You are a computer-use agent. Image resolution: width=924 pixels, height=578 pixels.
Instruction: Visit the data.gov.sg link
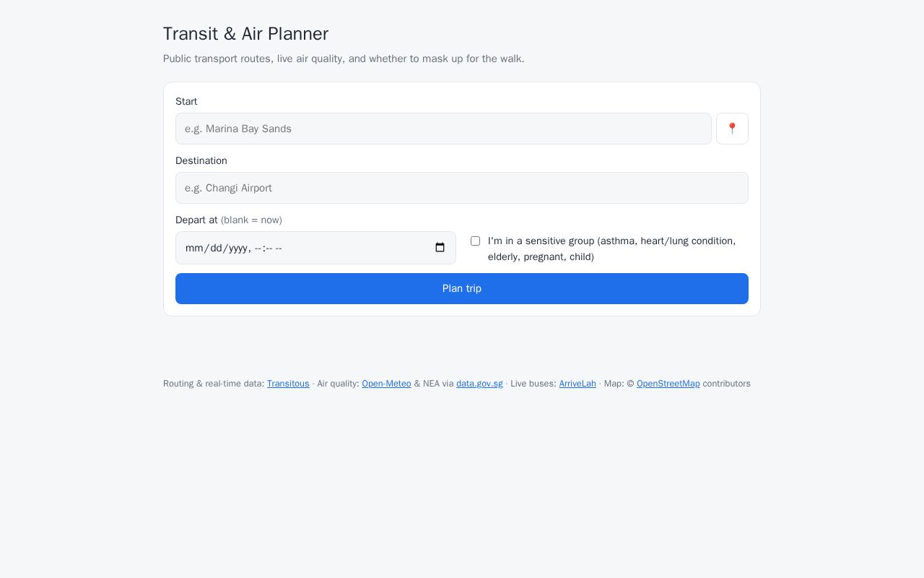[x=479, y=384]
